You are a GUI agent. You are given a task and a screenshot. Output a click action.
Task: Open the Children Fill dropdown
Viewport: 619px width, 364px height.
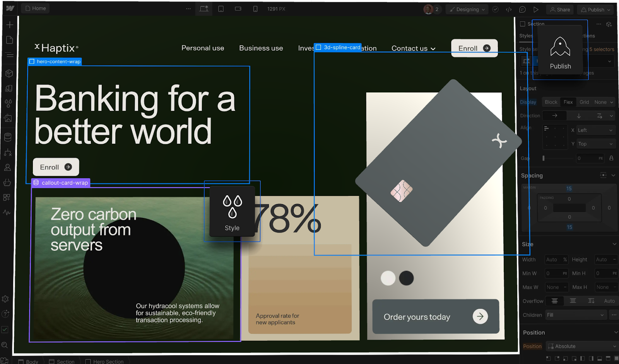point(575,315)
